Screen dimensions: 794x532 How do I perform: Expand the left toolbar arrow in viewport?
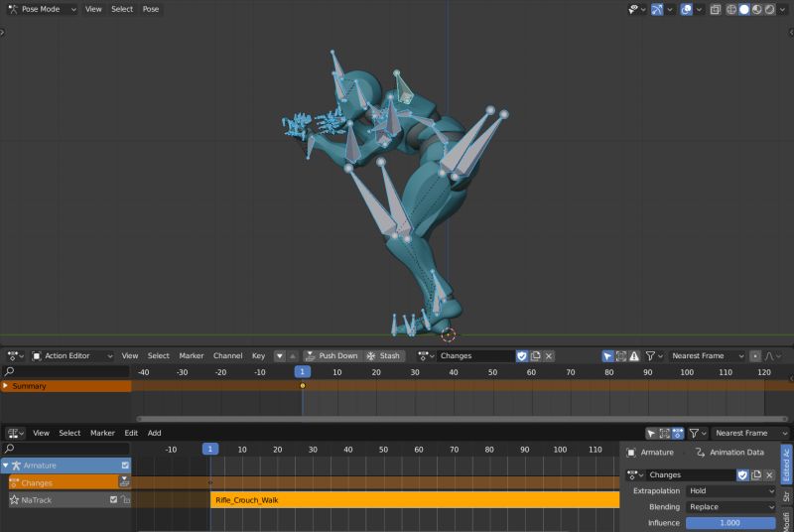3,33
